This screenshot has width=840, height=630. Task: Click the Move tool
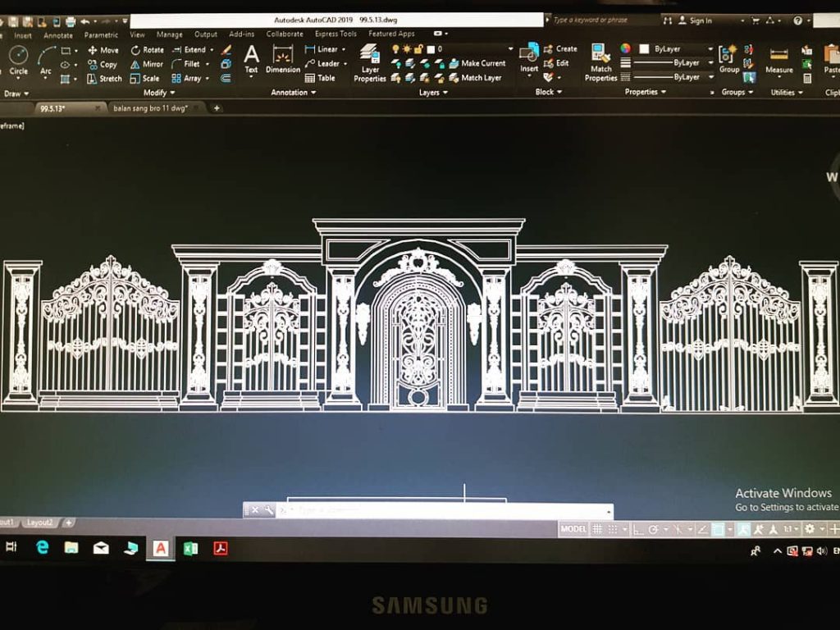pyautogui.click(x=103, y=50)
